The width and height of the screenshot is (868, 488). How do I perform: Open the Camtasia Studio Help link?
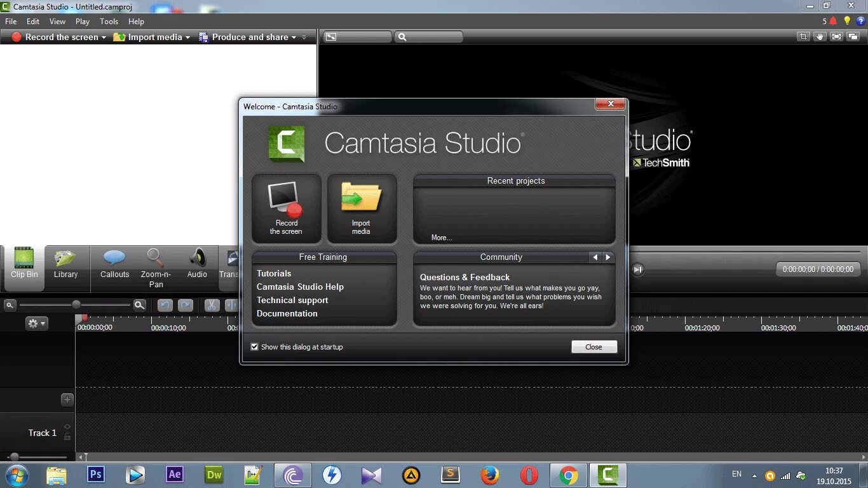[300, 287]
